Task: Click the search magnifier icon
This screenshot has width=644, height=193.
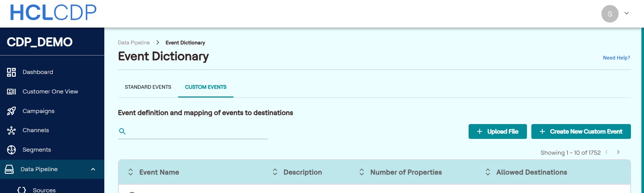Action: (122, 131)
